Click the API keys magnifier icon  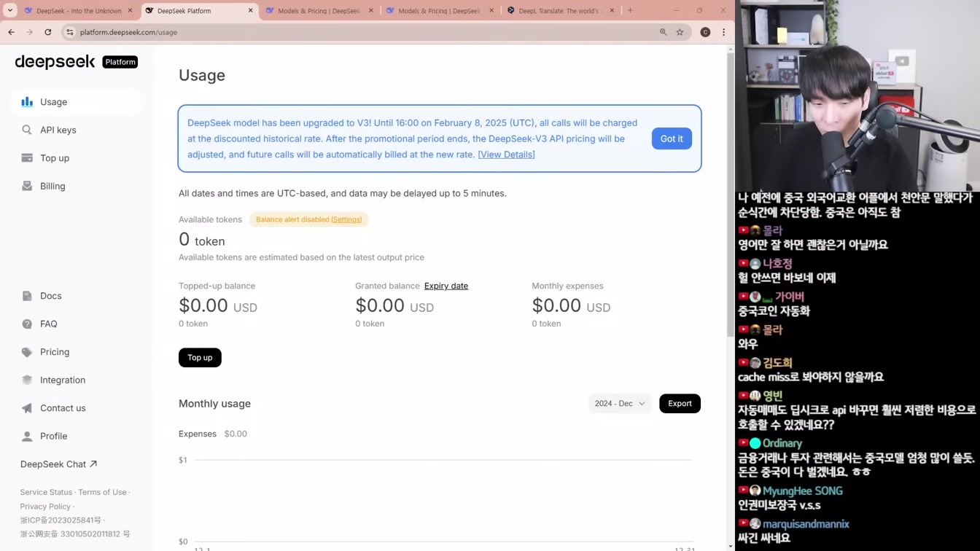pyautogui.click(x=27, y=130)
